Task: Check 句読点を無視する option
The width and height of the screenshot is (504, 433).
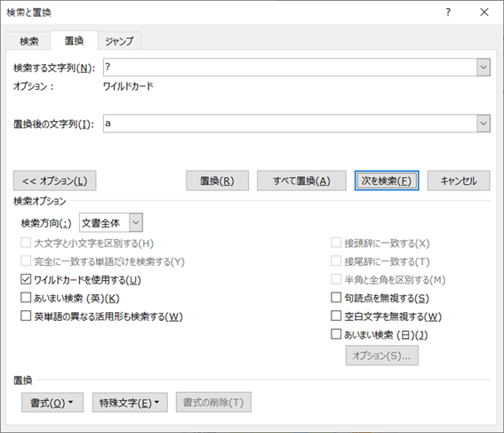Action: pyautogui.click(x=336, y=298)
